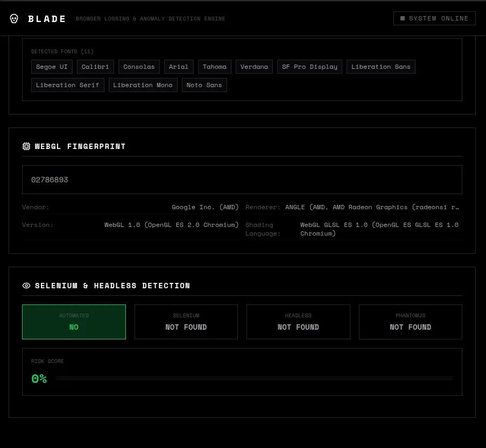Click the risk score progress bar
The width and height of the screenshot is (486, 448).
click(254, 379)
